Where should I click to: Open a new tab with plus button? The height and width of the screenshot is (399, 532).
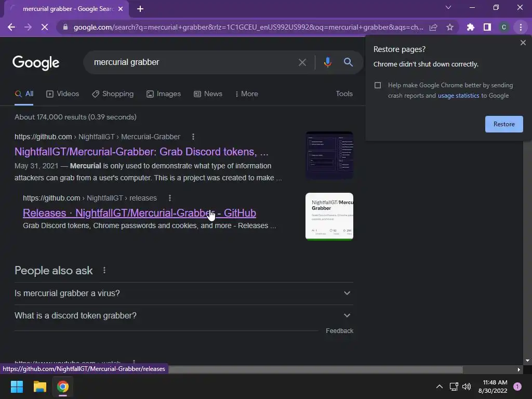(140, 9)
